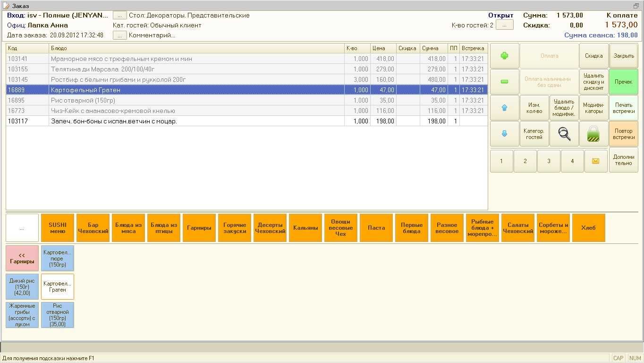This screenshot has width=644, height=363.
Task: Click the white ellipsis category tile
Action: point(22,228)
